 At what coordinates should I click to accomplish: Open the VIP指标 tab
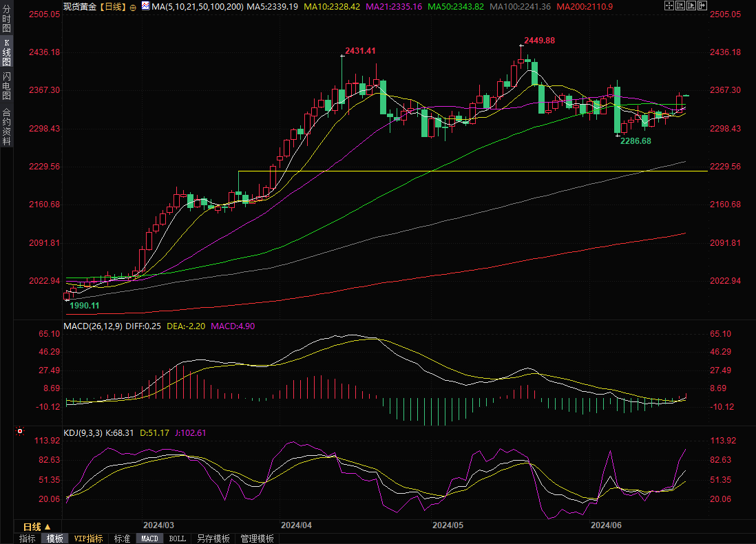tap(88, 538)
